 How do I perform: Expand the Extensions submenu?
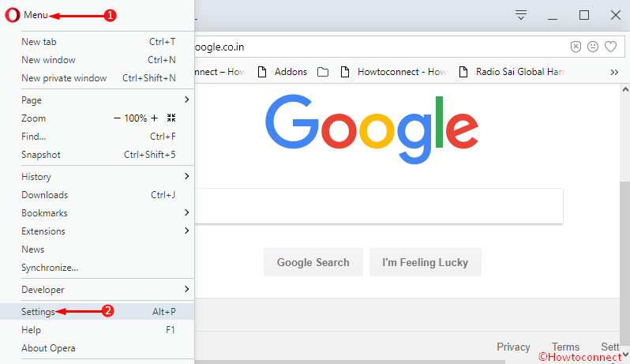pyautogui.click(x=187, y=231)
